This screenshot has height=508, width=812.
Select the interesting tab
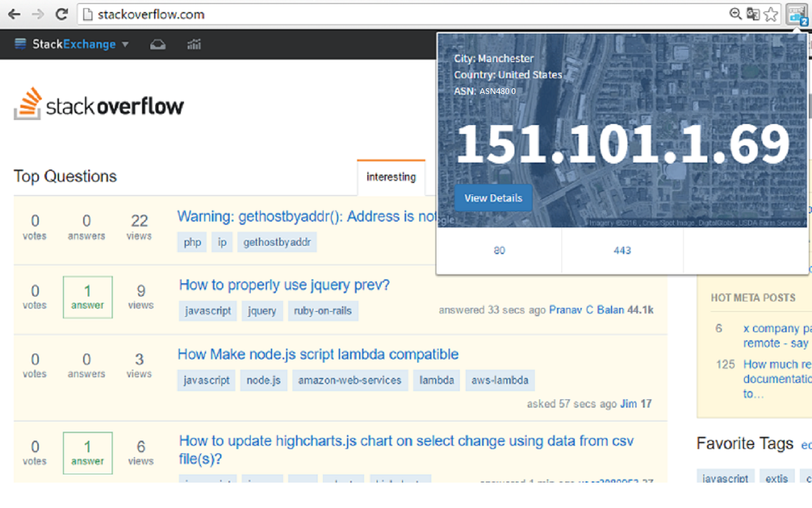[x=391, y=177]
